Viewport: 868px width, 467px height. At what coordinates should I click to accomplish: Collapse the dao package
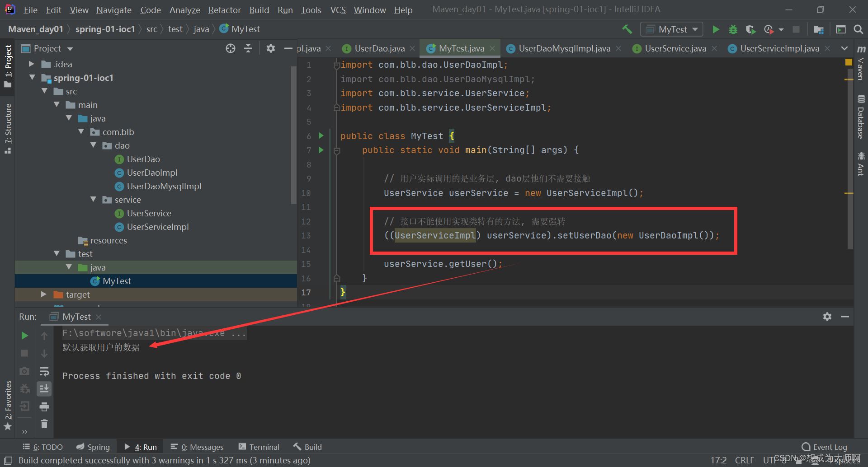coord(94,145)
